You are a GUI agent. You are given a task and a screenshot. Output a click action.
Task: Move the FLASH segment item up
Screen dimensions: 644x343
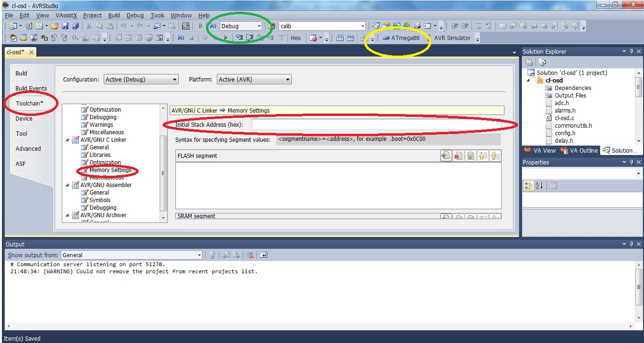pyautogui.click(x=482, y=155)
